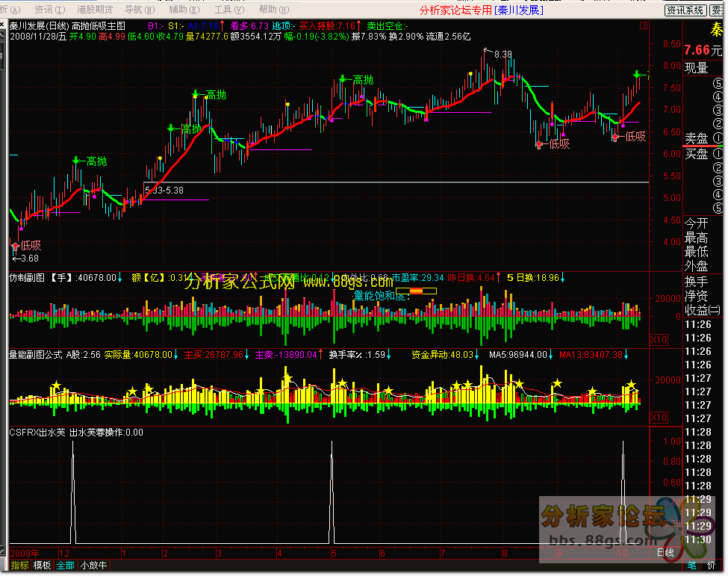The image size is (728, 576).
Task: Click the green 高抛 arrow marker in December
Action: click(x=76, y=161)
